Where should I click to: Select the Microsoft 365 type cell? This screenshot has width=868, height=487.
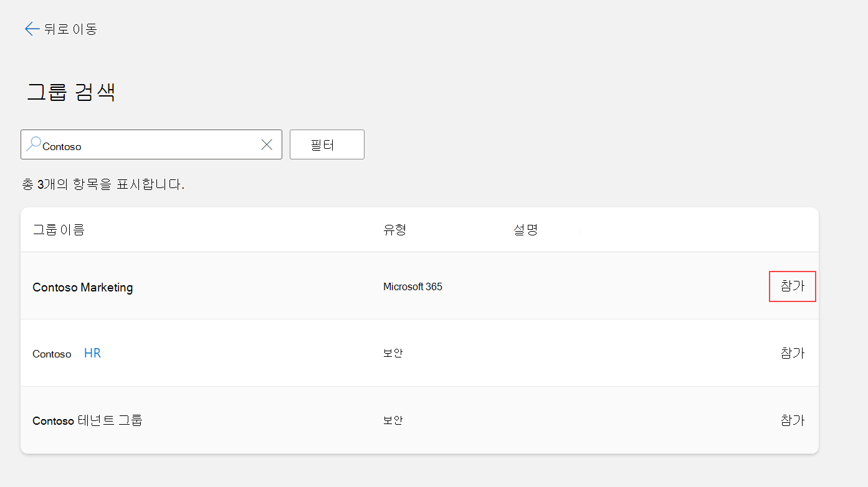tap(413, 287)
